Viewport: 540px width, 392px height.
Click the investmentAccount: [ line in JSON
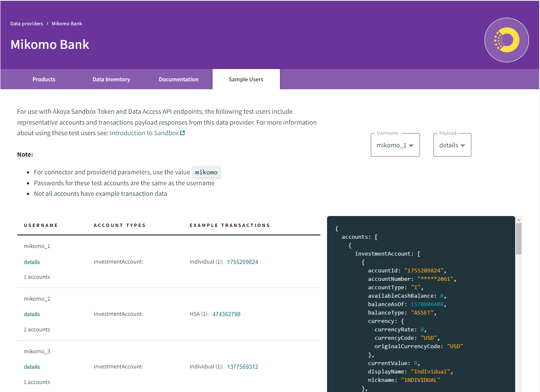click(388, 253)
